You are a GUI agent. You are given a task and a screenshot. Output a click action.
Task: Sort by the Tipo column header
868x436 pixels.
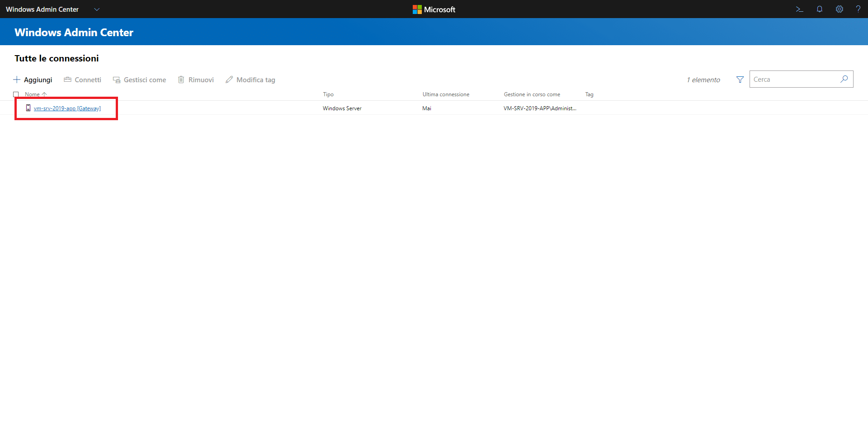(x=328, y=94)
